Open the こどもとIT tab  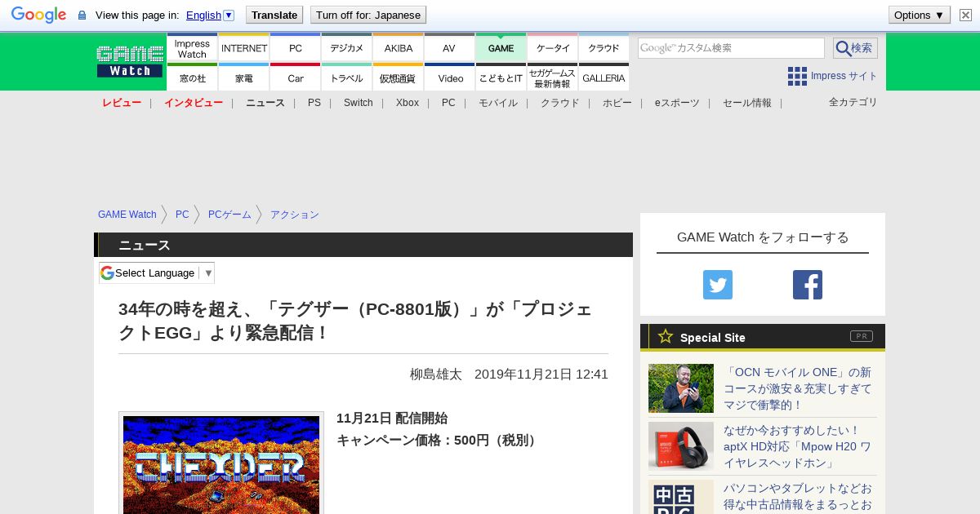coord(501,78)
